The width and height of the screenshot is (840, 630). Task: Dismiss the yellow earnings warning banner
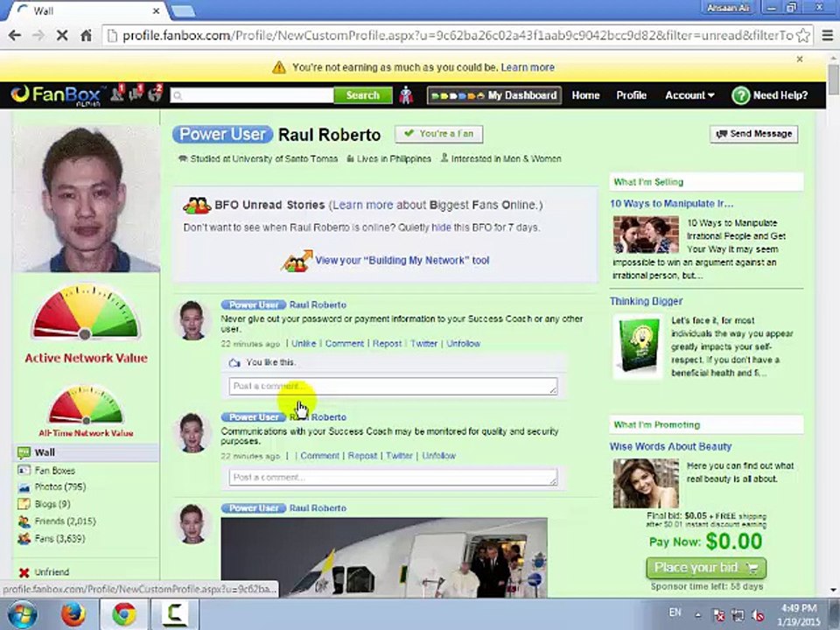(799, 59)
